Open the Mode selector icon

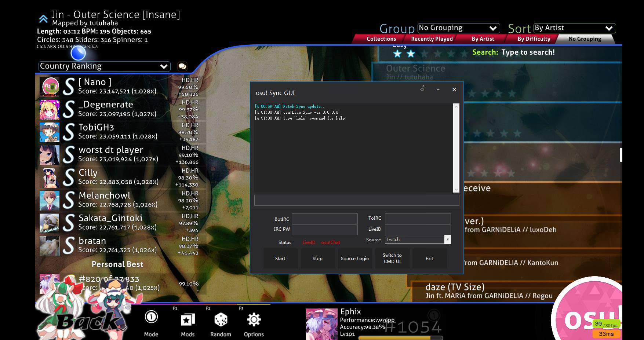click(151, 317)
